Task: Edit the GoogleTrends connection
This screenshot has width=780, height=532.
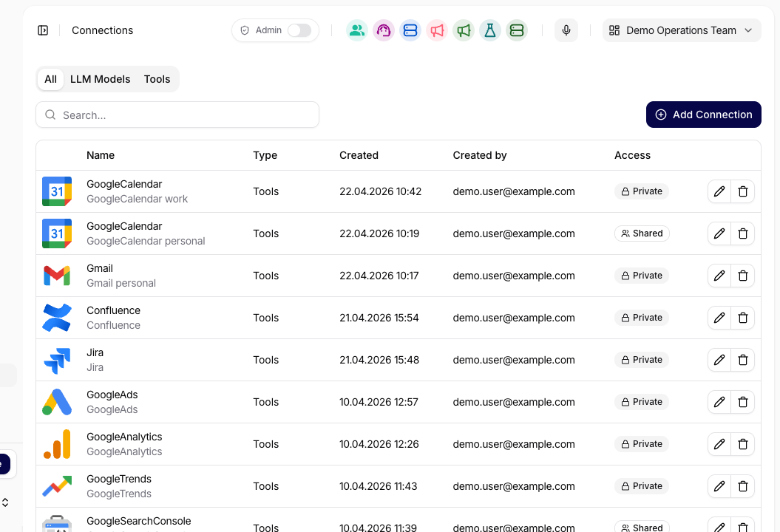Action: tap(719, 486)
